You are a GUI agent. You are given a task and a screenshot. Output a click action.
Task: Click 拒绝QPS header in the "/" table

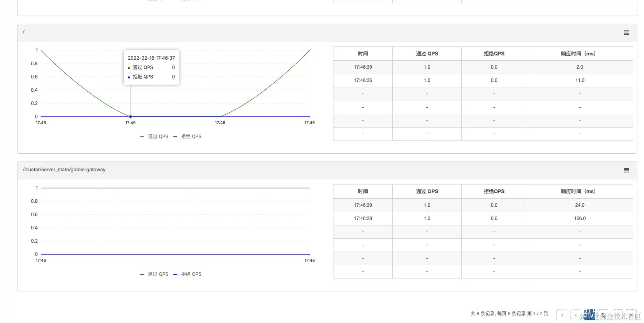click(494, 54)
